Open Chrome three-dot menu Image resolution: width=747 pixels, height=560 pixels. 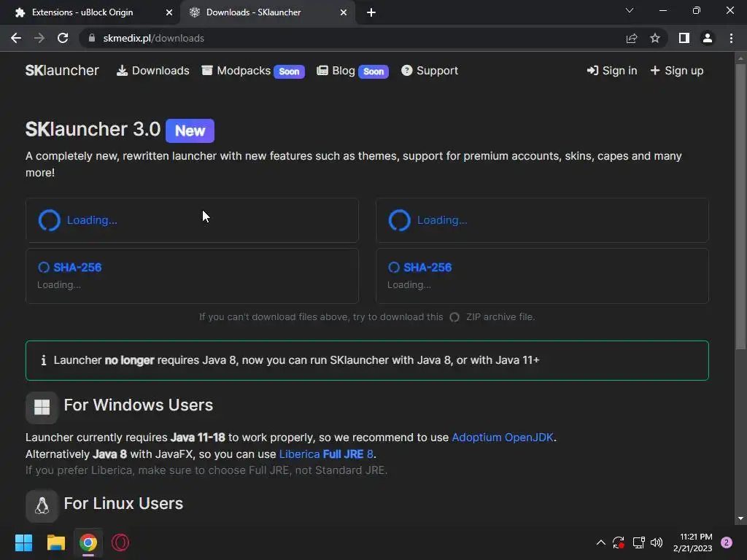point(731,38)
